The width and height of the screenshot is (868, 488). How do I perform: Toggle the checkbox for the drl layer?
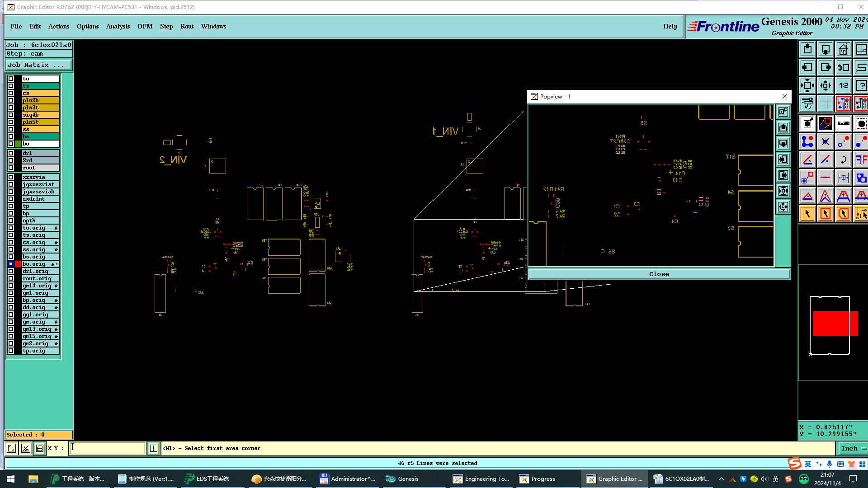coord(11,153)
